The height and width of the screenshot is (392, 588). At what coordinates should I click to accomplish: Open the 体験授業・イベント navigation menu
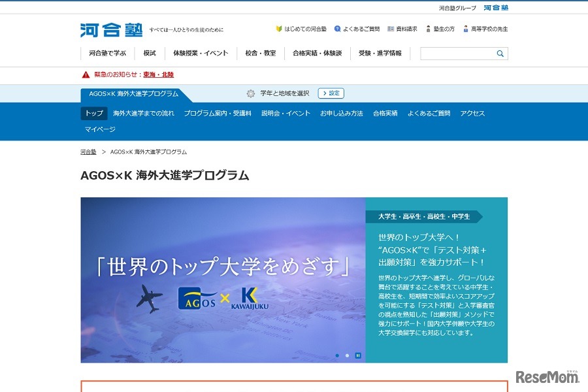[199, 53]
